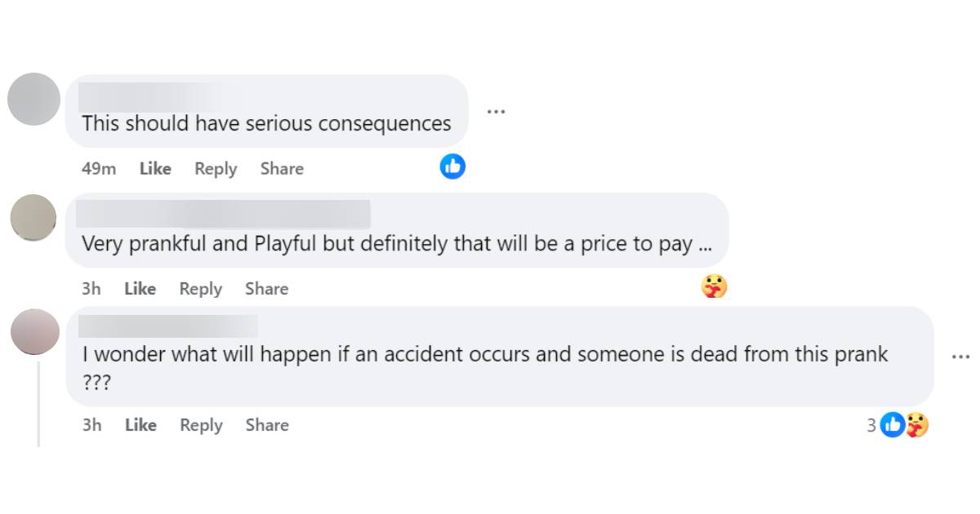Viewport: 980px width, 514px height.
Task: Click the care emoji reaction under third comment
Action: (916, 424)
